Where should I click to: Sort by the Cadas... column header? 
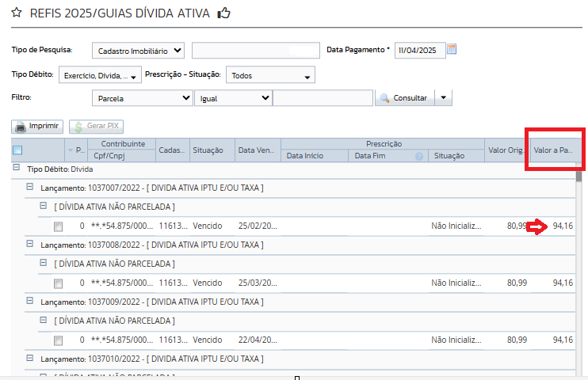pyautogui.click(x=173, y=150)
